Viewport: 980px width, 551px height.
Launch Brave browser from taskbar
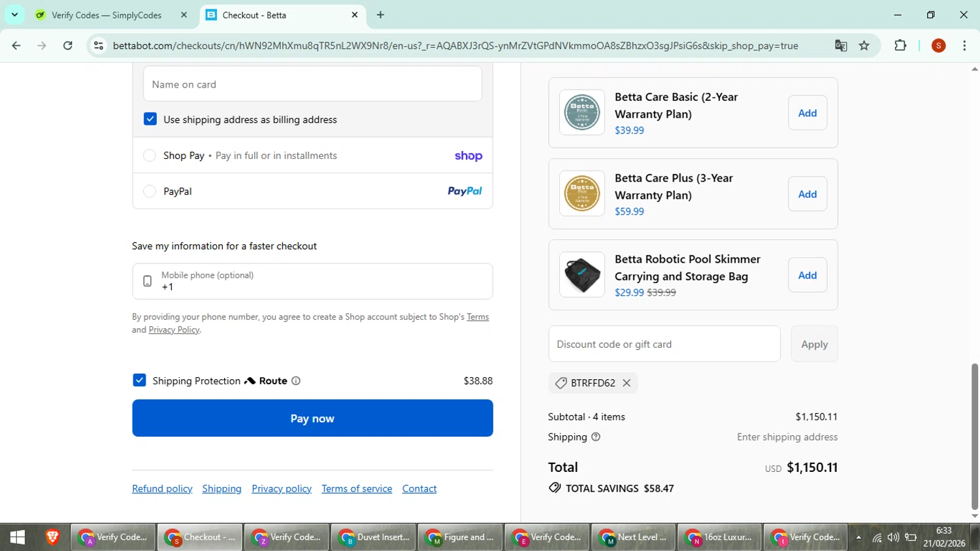tap(52, 537)
